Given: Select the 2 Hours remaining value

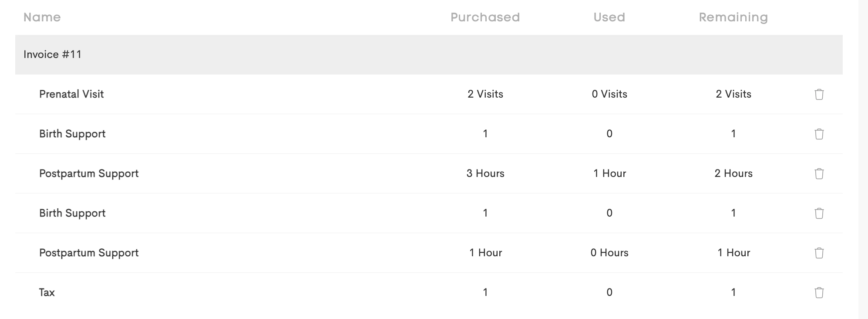Looking at the screenshot, I should click(x=733, y=173).
